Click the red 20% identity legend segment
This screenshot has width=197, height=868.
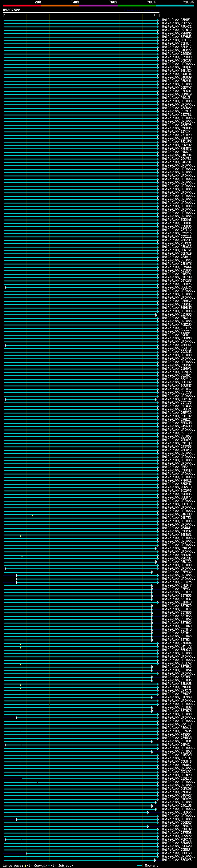22,6
